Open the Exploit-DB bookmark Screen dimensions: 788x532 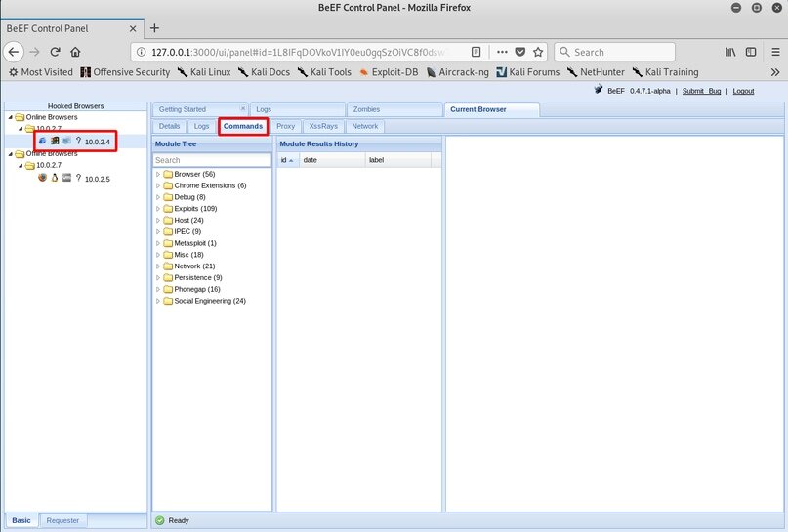point(389,72)
